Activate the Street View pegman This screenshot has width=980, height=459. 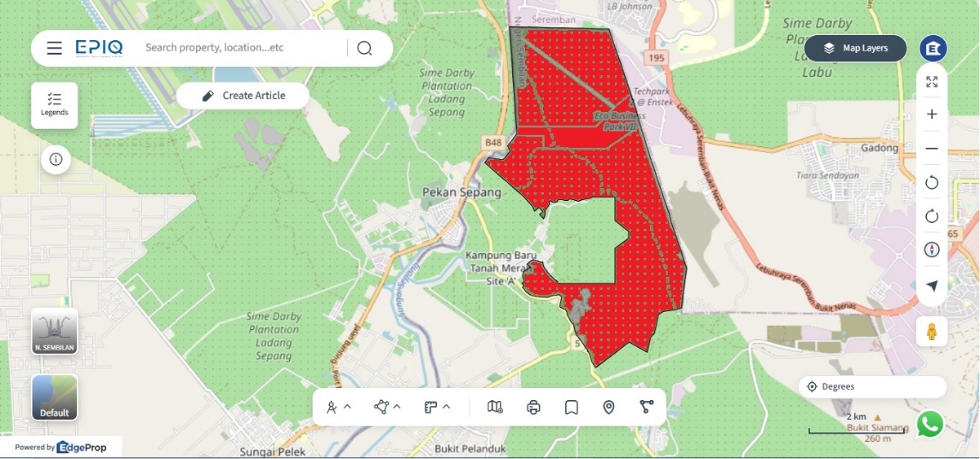pyautogui.click(x=931, y=332)
